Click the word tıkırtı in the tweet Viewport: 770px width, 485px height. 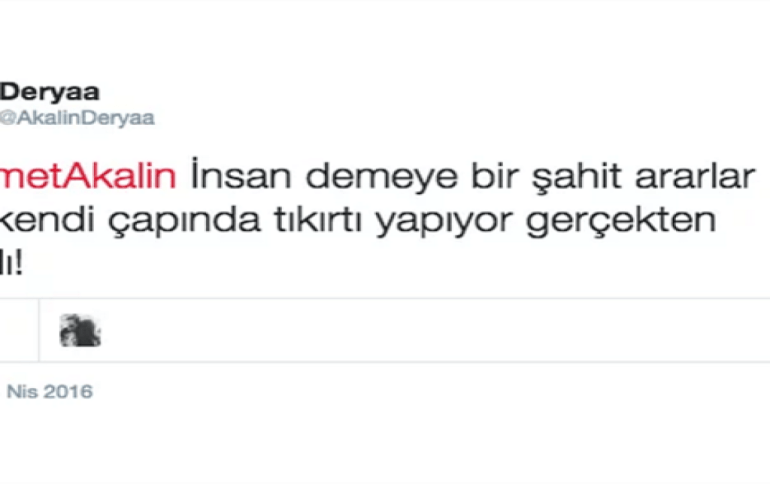[x=318, y=219]
